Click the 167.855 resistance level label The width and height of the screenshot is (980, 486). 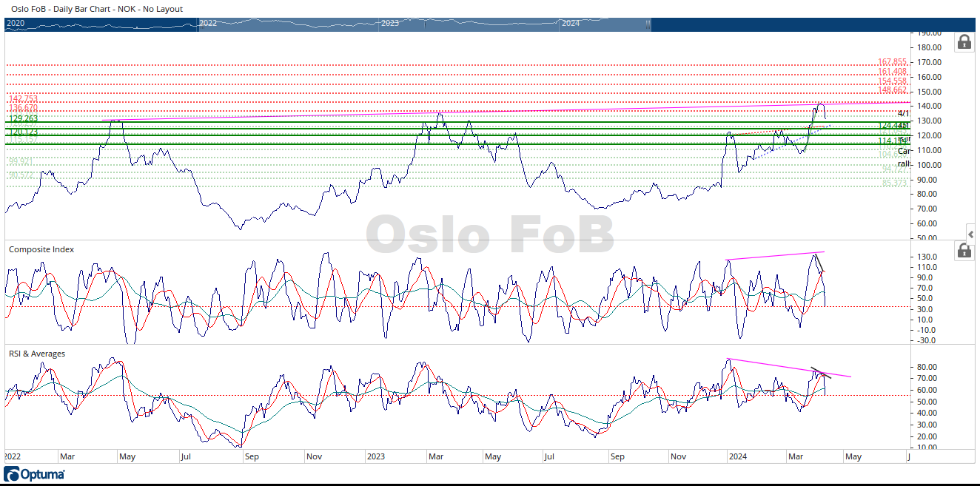[892, 63]
